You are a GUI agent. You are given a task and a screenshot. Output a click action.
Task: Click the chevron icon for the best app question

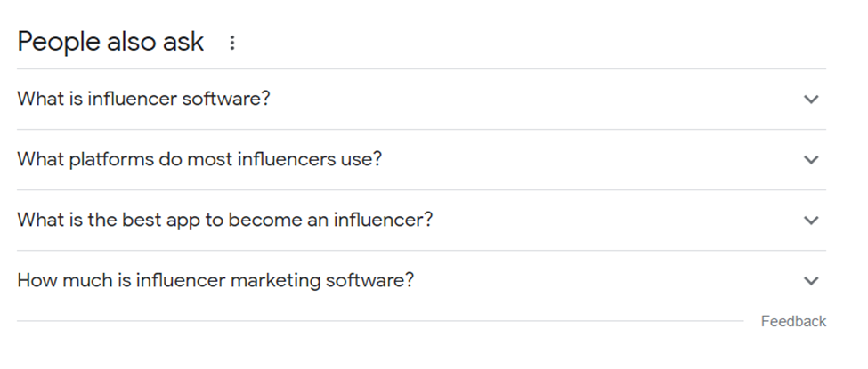(x=810, y=221)
